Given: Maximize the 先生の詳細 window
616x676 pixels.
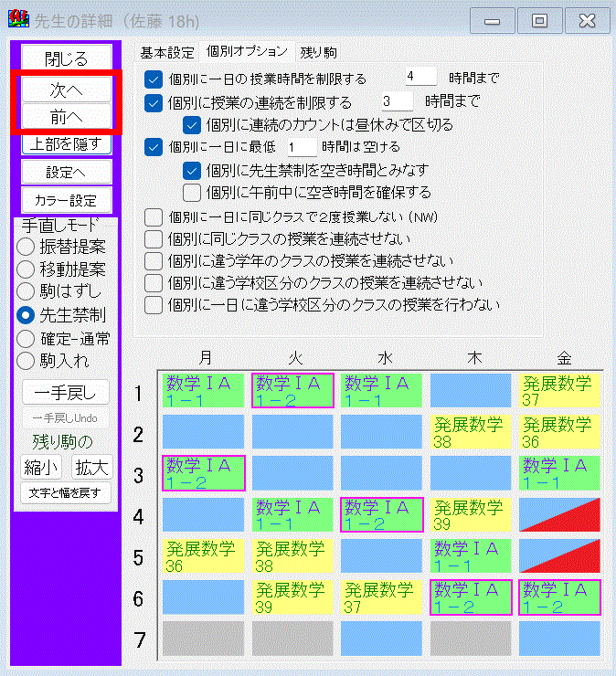Looking at the screenshot, I should [x=539, y=20].
